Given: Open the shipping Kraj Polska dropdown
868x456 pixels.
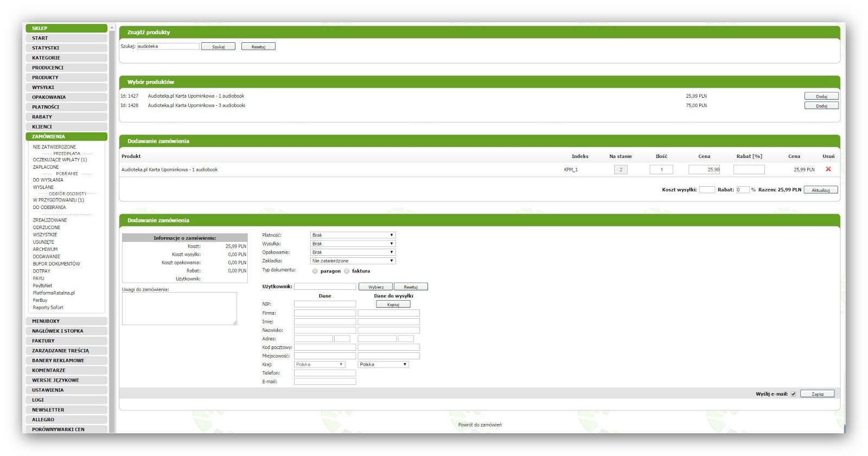Looking at the screenshot, I should pos(383,364).
